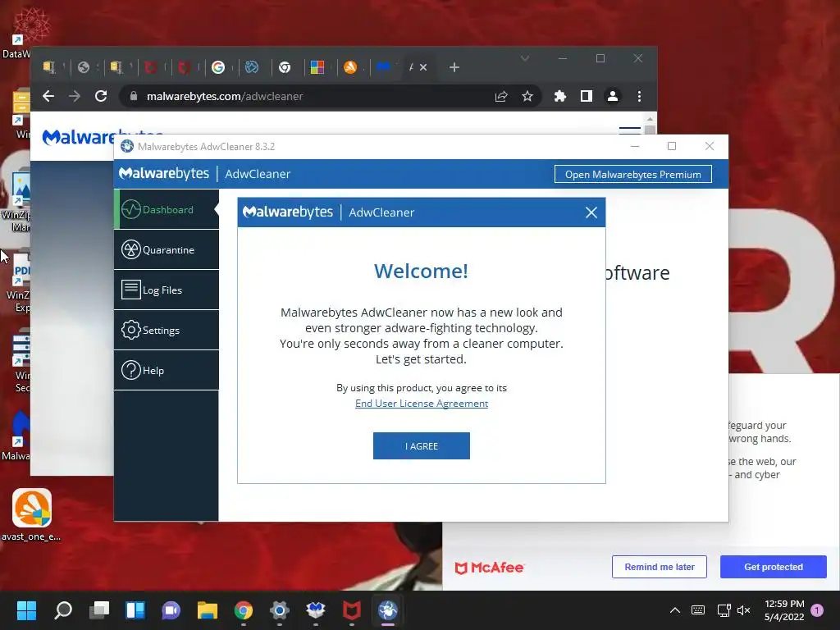Share this page using Chrome share icon
The image size is (840, 630).
pyautogui.click(x=501, y=97)
